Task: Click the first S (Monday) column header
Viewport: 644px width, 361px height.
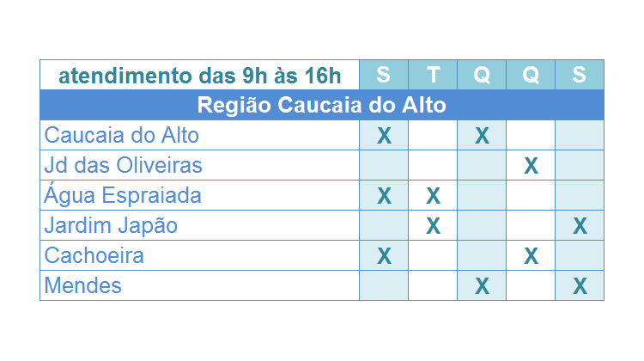Action: 384,75
